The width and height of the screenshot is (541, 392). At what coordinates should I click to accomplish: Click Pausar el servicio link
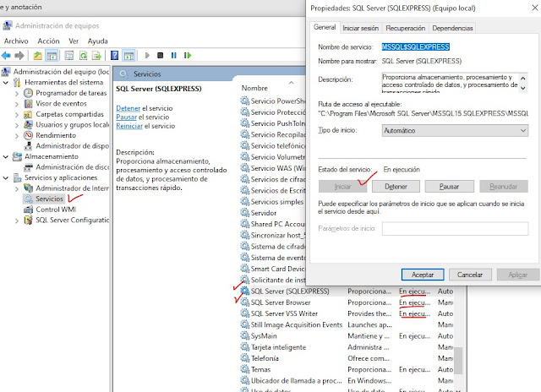tap(126, 117)
